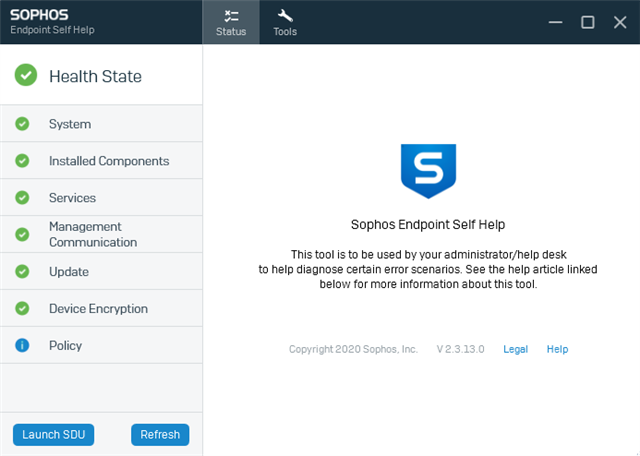This screenshot has width=640, height=456.
Task: Open Installed Components section
Action: (101, 160)
